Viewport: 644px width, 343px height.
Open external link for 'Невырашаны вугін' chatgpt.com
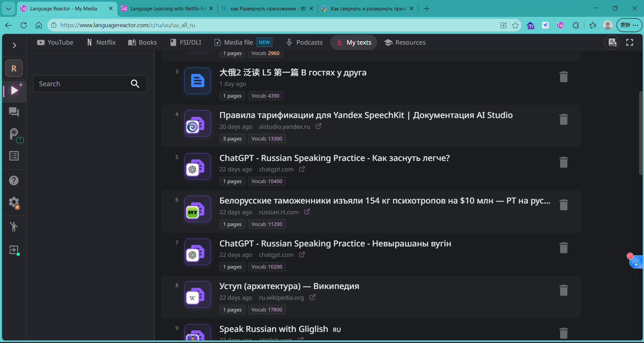(x=302, y=254)
